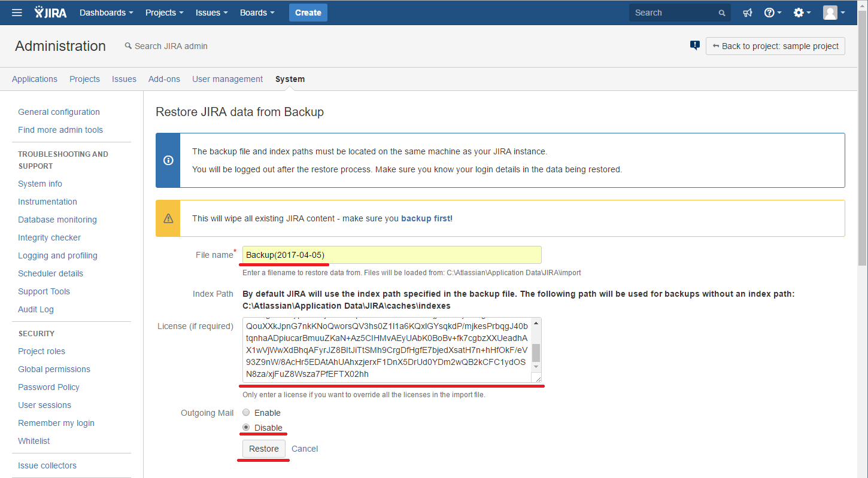Click the Cancel link

pyautogui.click(x=305, y=449)
